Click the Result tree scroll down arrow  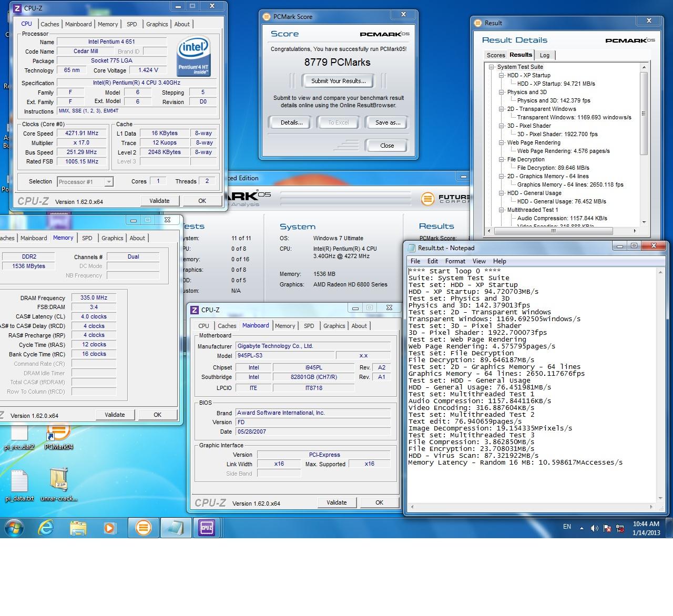point(644,222)
